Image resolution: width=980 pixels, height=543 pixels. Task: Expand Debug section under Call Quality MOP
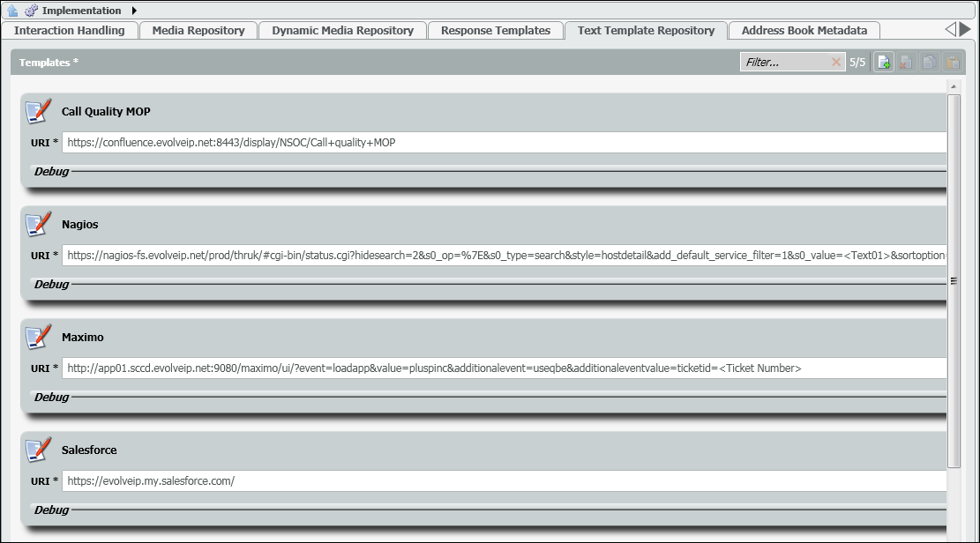point(52,171)
